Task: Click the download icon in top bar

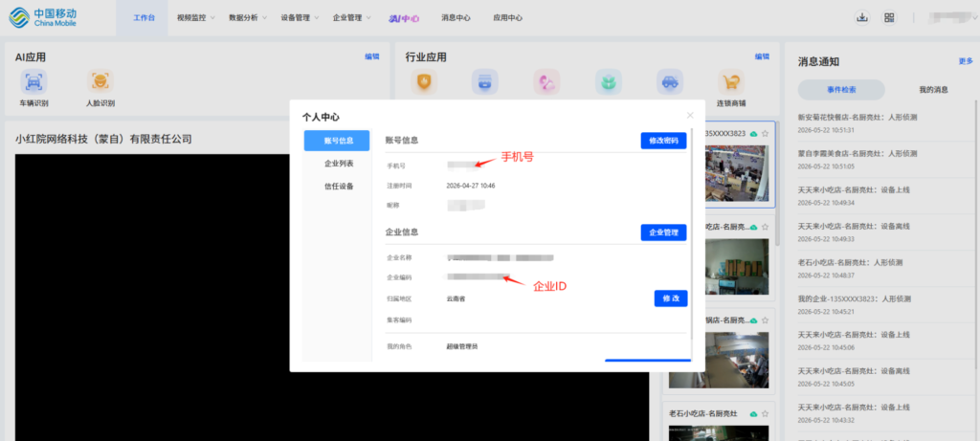Action: tap(862, 17)
